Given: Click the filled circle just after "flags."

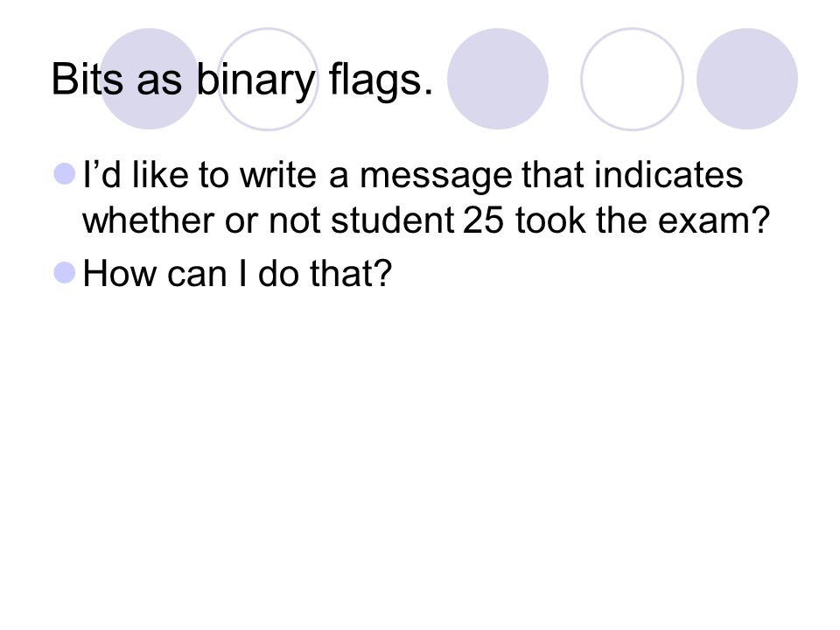Looking at the screenshot, I should pos(498,79).
